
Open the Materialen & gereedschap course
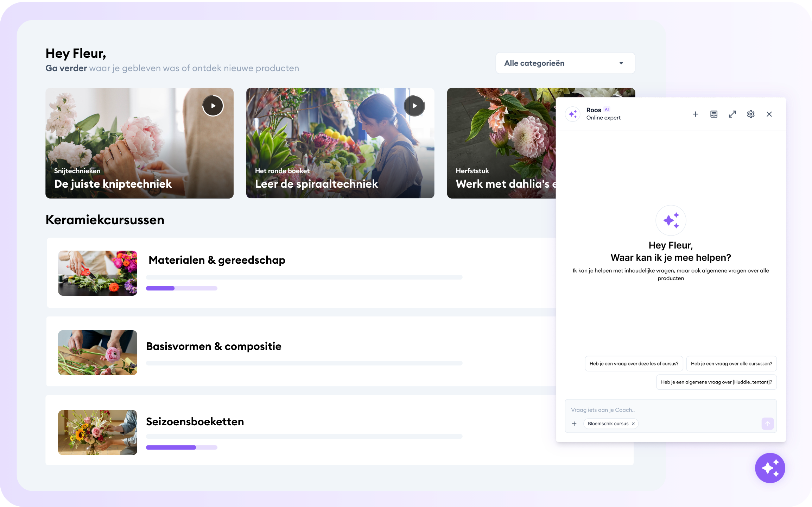[x=217, y=260]
